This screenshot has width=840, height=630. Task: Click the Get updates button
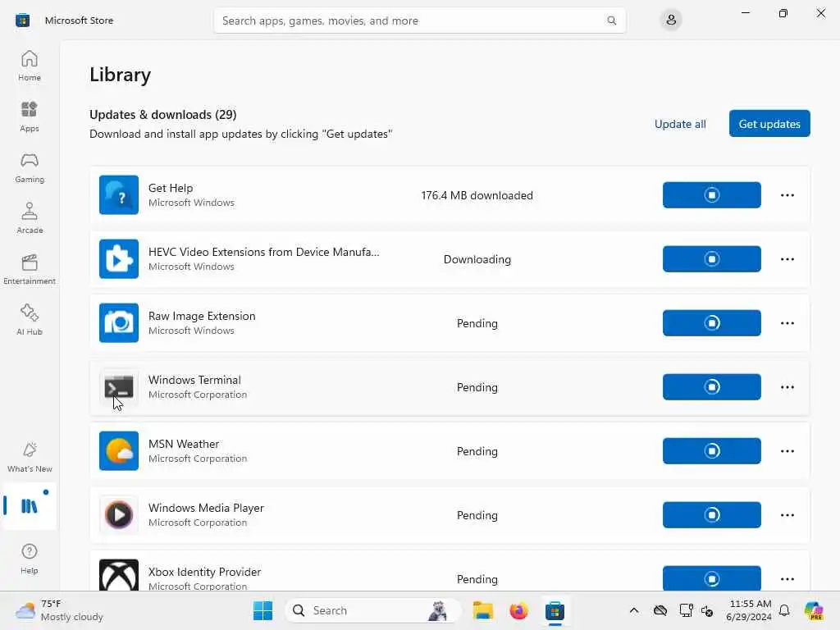click(x=769, y=124)
